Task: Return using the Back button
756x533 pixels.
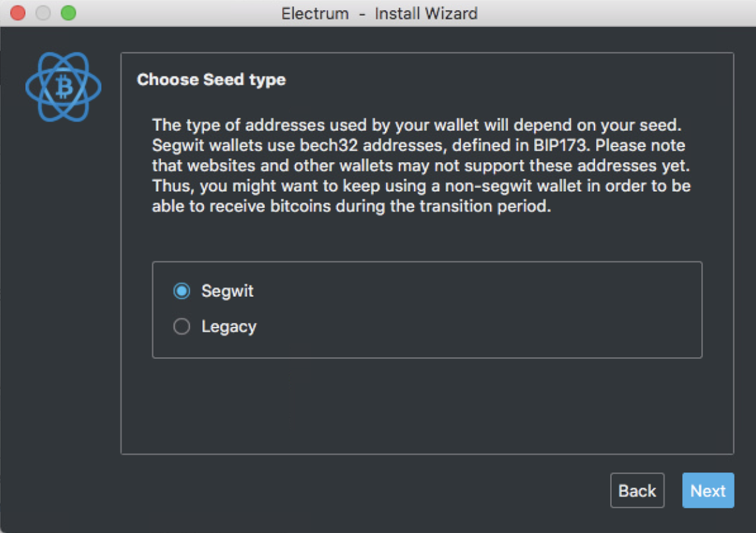Action: [x=637, y=491]
